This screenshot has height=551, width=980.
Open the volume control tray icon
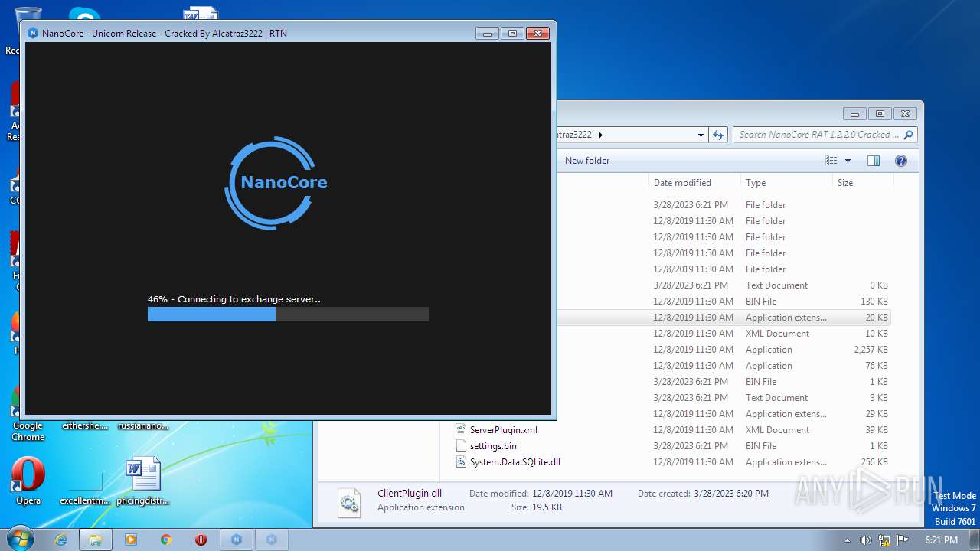(865, 540)
